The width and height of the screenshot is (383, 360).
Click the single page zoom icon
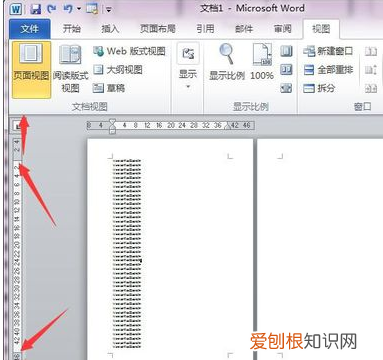(x=286, y=51)
